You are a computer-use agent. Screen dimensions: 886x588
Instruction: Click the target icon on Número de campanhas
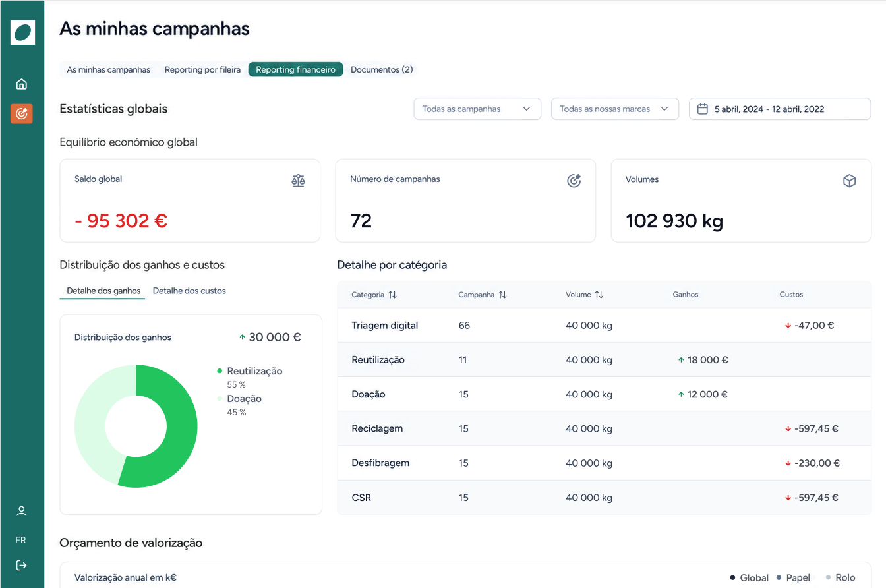tap(574, 181)
